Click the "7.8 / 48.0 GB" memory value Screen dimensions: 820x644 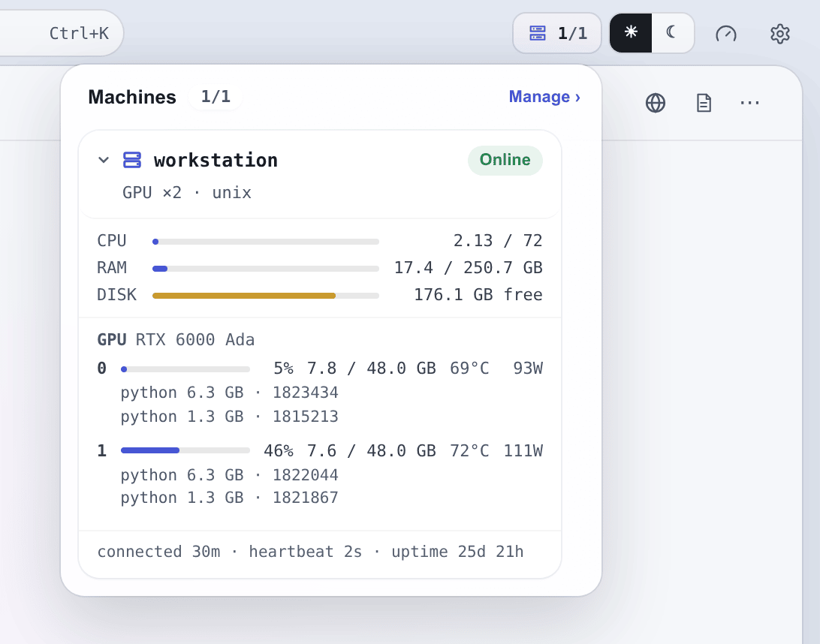[371, 369]
